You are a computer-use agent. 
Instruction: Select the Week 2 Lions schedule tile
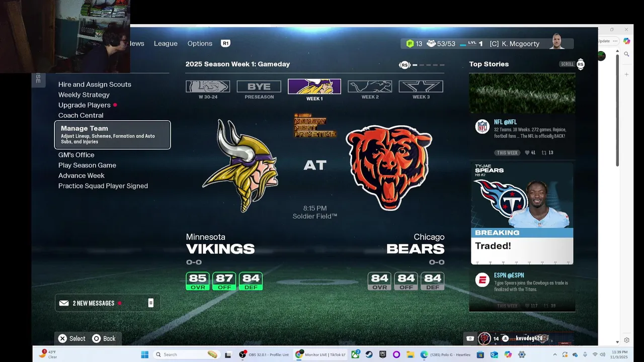[370, 86]
